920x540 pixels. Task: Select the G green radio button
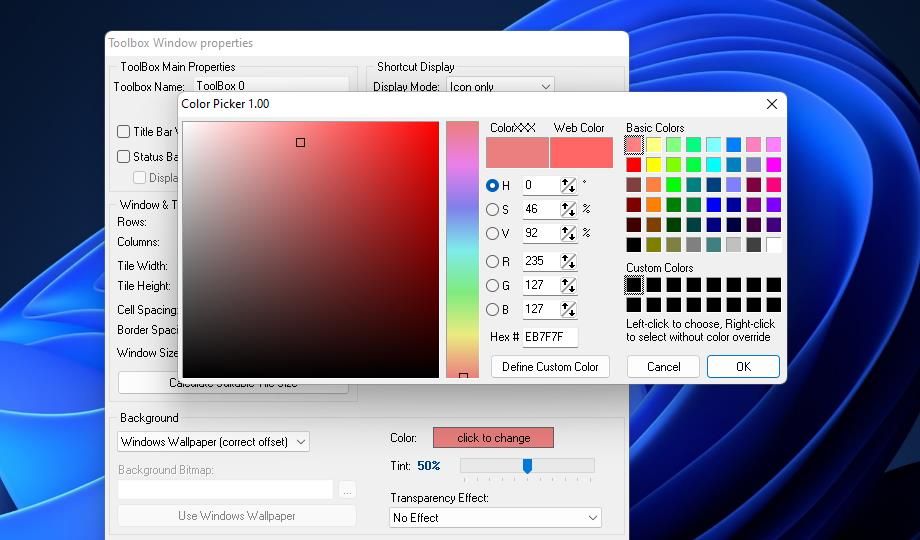(x=492, y=286)
